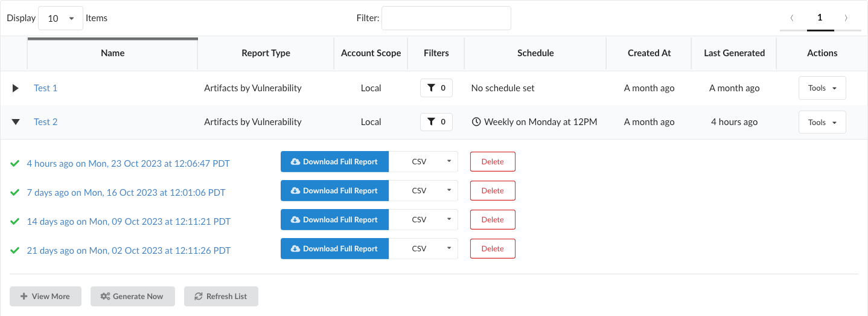
Task: Open the Test 2 report link
Action: (x=46, y=122)
